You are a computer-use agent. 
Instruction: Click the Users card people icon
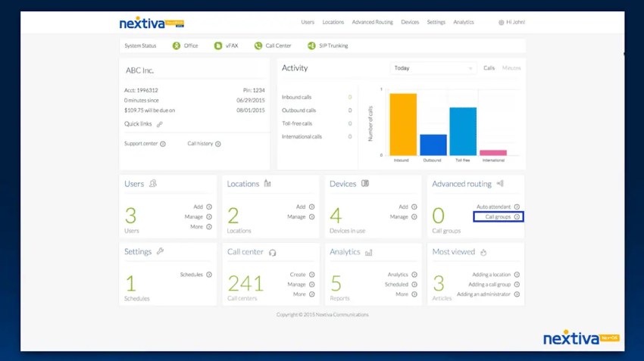153,183
